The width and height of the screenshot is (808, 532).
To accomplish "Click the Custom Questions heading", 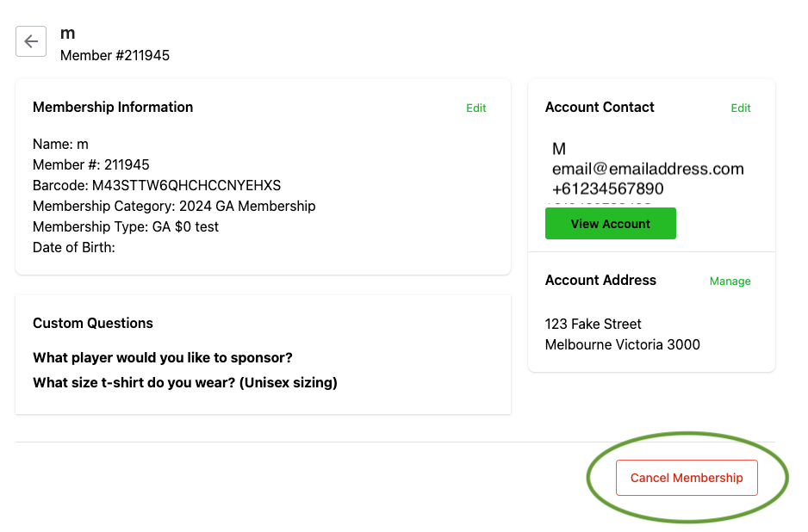I will (93, 323).
